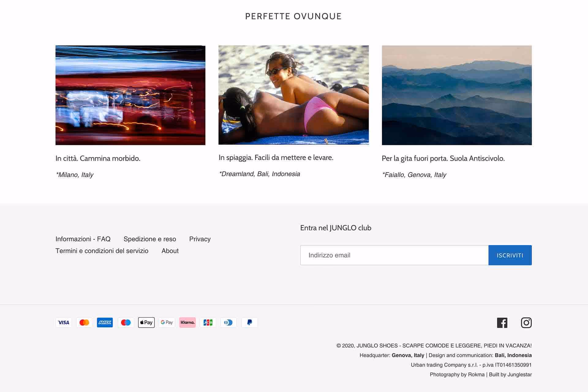
Task: Open the Privacy footer link
Action: [200, 239]
